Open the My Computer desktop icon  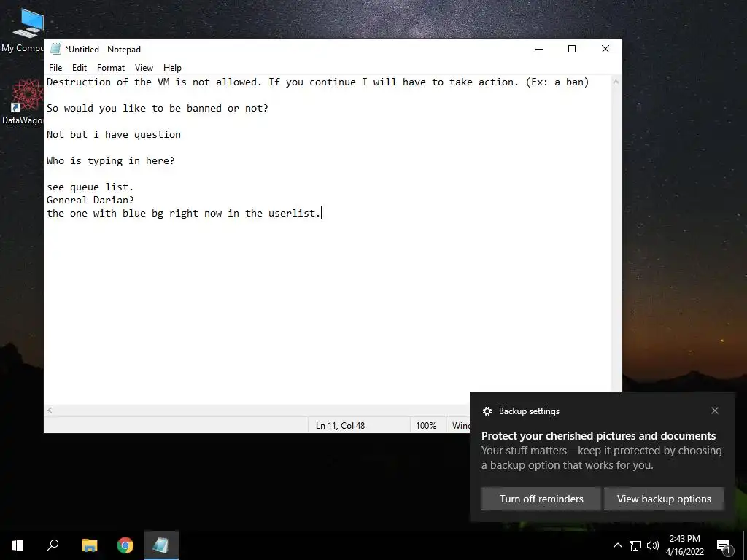pos(23,29)
